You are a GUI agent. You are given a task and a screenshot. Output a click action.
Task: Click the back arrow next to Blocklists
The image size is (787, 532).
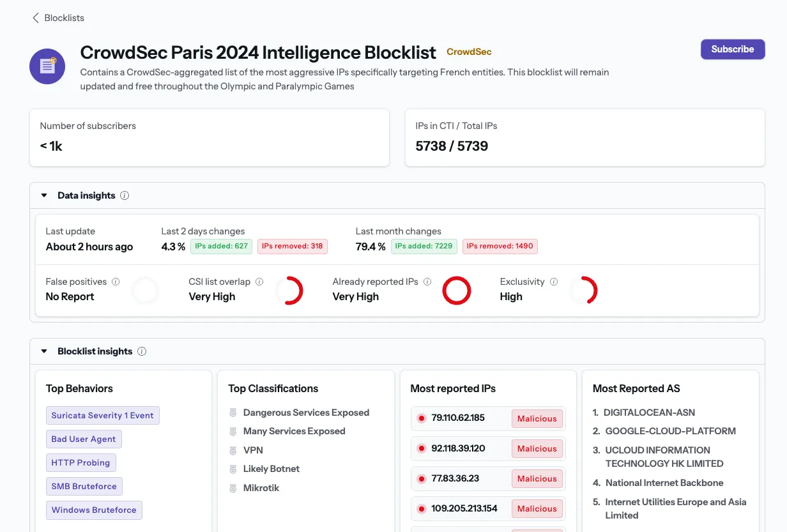click(35, 18)
